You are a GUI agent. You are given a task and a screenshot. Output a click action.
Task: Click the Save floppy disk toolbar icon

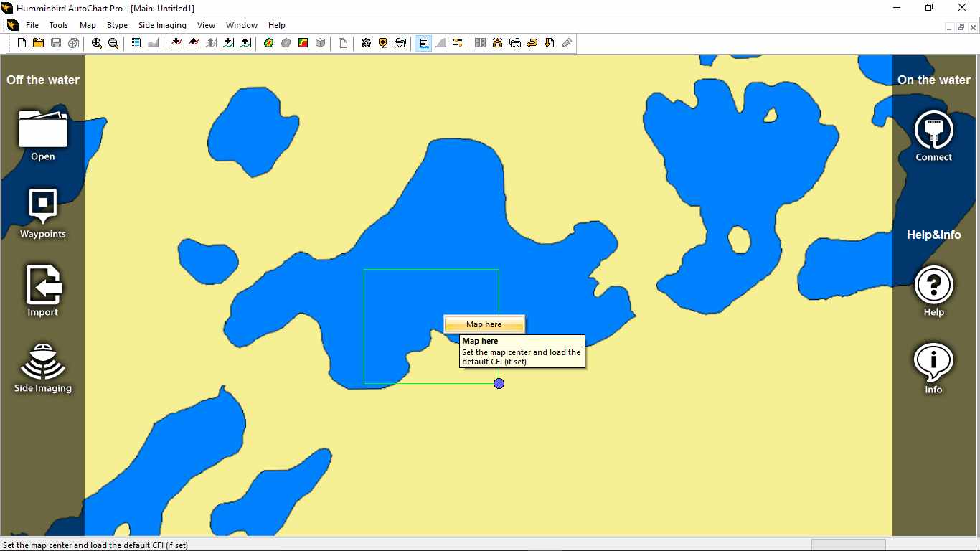click(x=56, y=43)
